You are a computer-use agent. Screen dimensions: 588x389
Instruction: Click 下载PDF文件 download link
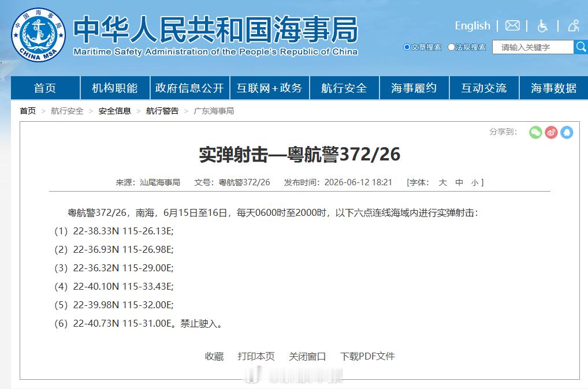point(367,356)
